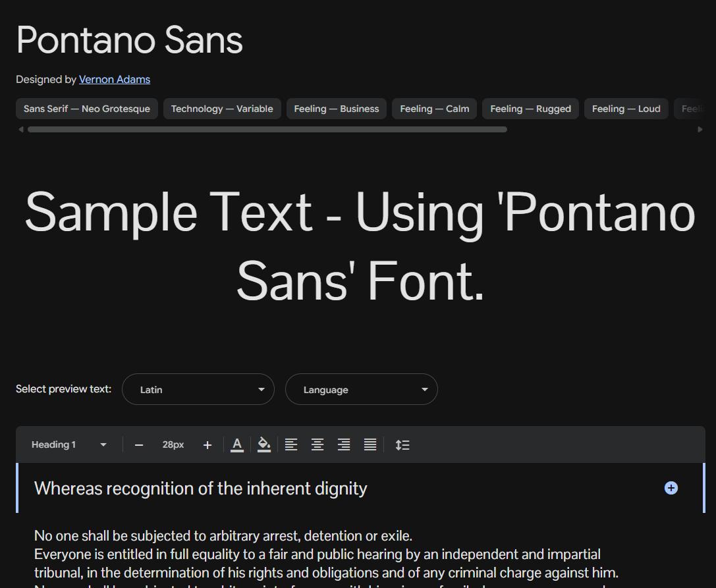This screenshot has height=588, width=716.
Task: Click the blue plus add block icon
Action: (x=671, y=488)
